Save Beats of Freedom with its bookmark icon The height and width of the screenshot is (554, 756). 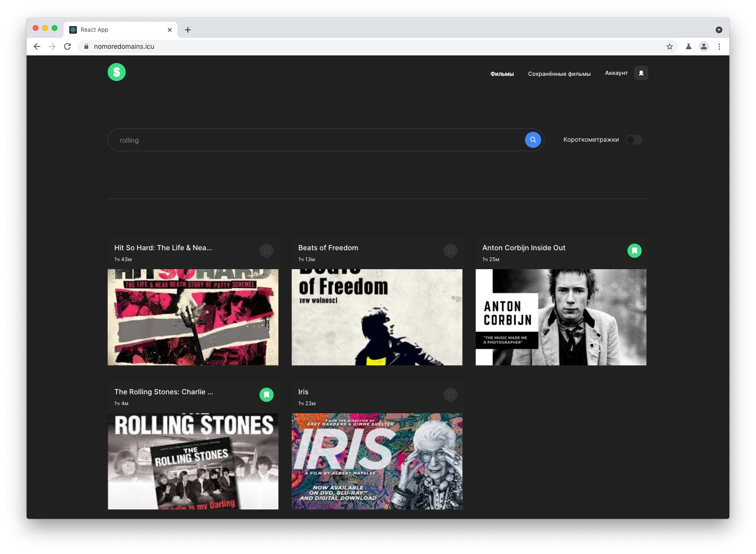tap(451, 251)
